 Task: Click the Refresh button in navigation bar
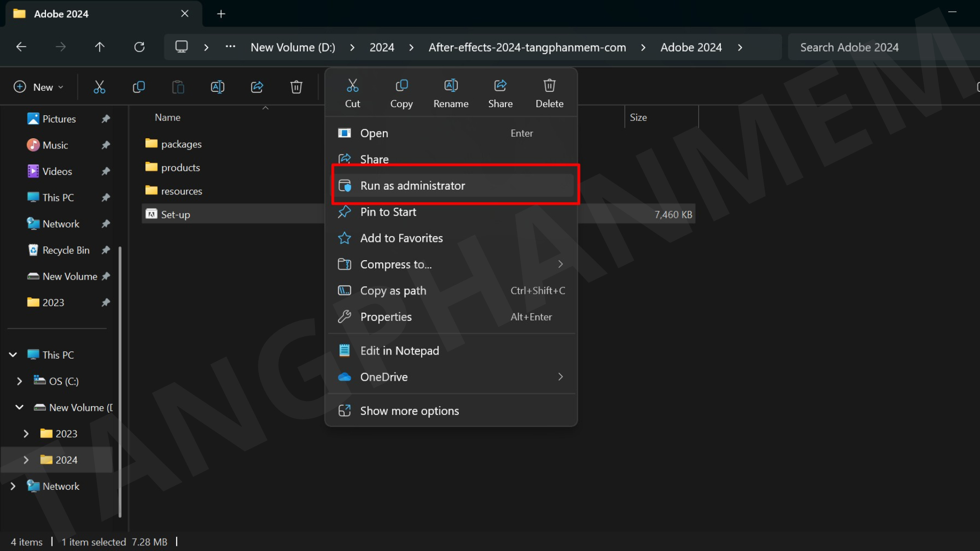tap(139, 47)
